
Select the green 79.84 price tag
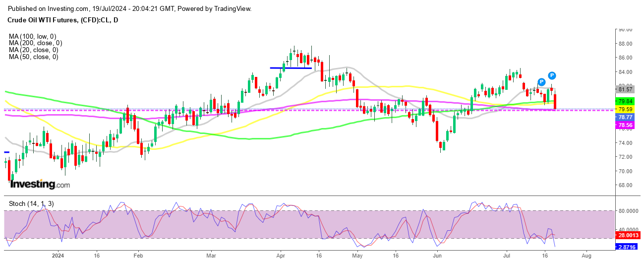click(626, 101)
